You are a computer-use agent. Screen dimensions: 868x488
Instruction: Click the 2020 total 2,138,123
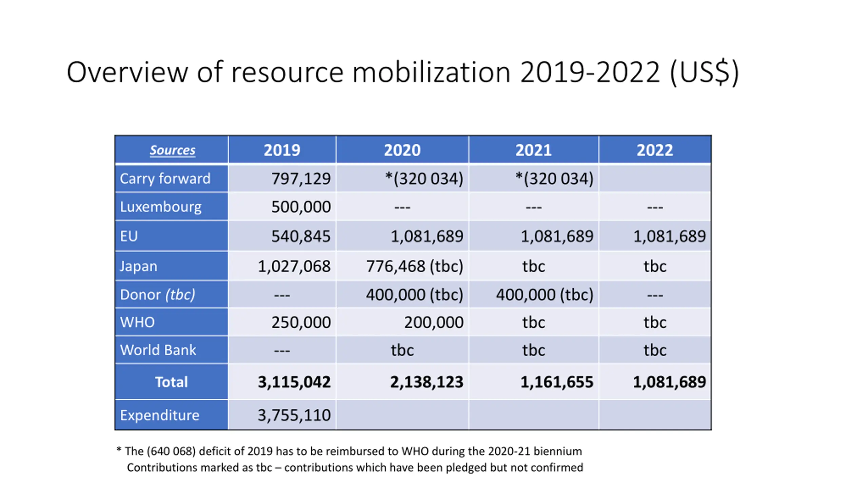tap(427, 382)
